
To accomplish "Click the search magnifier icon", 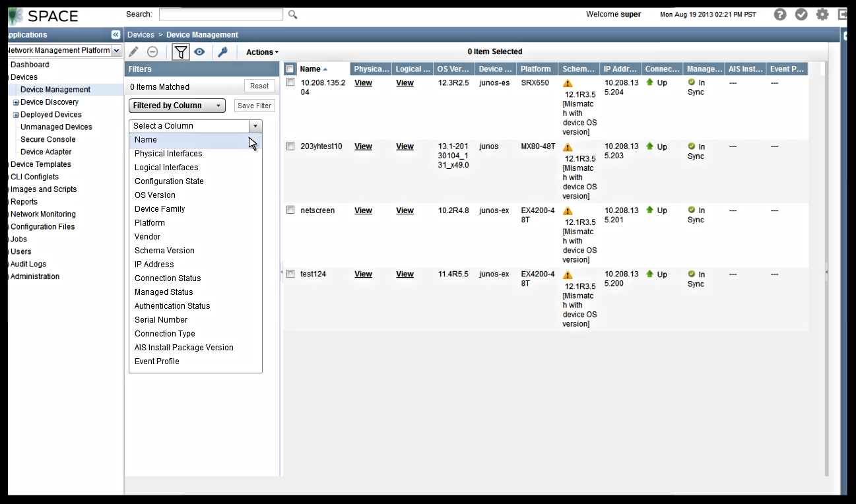I will (293, 15).
